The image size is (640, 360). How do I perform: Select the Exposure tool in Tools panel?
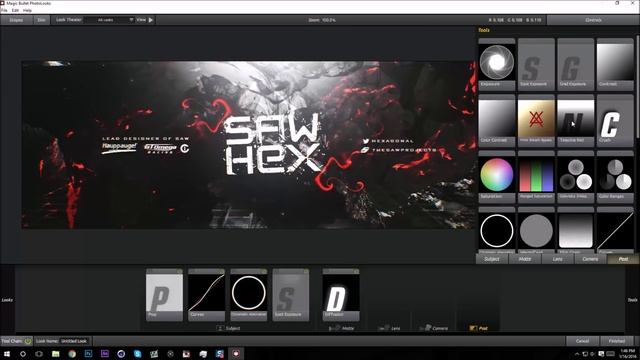[x=497, y=63]
